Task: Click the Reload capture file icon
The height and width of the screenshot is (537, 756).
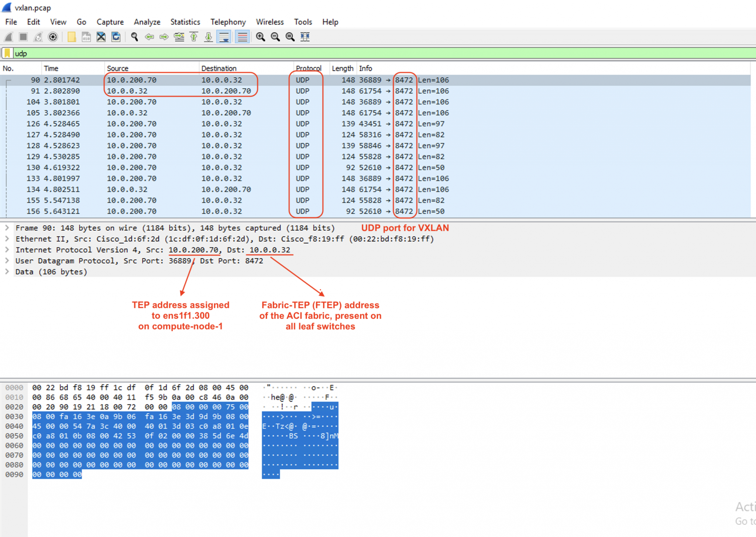Action: (116, 37)
